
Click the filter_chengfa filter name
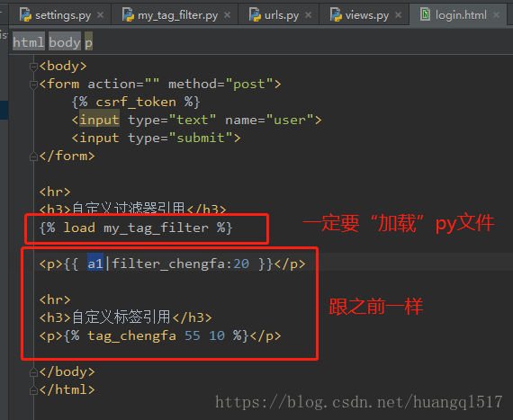[169, 264]
